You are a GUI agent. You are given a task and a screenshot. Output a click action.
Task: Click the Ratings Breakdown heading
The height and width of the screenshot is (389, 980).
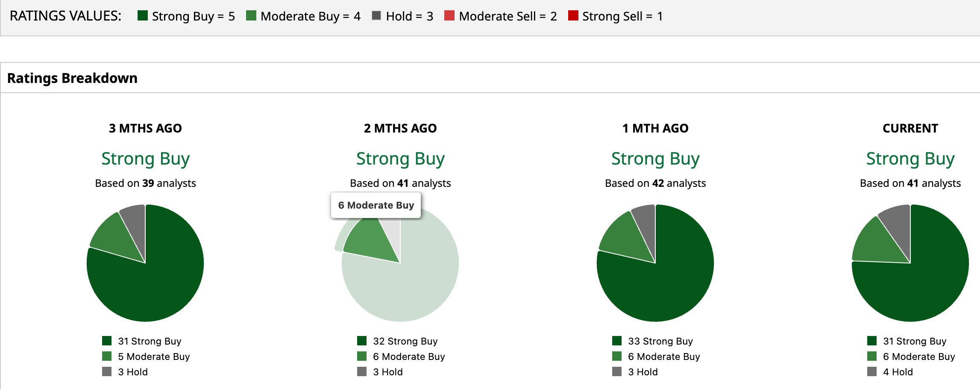pyautogui.click(x=73, y=78)
